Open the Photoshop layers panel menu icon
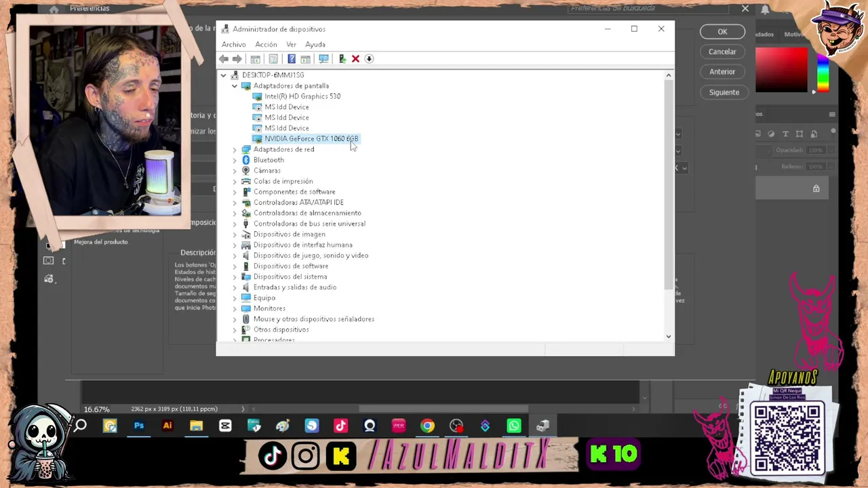The height and width of the screenshot is (488, 868). click(x=832, y=115)
